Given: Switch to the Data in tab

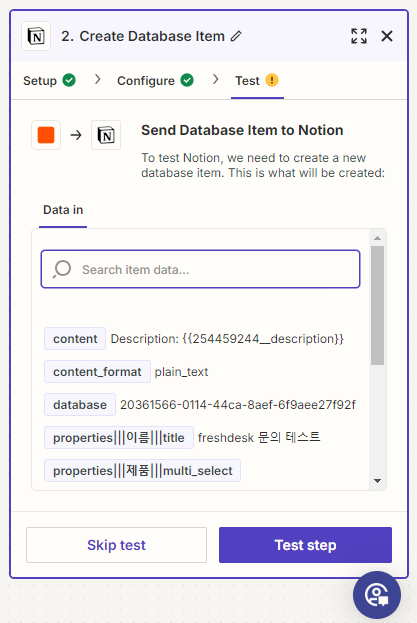Looking at the screenshot, I should [63, 210].
